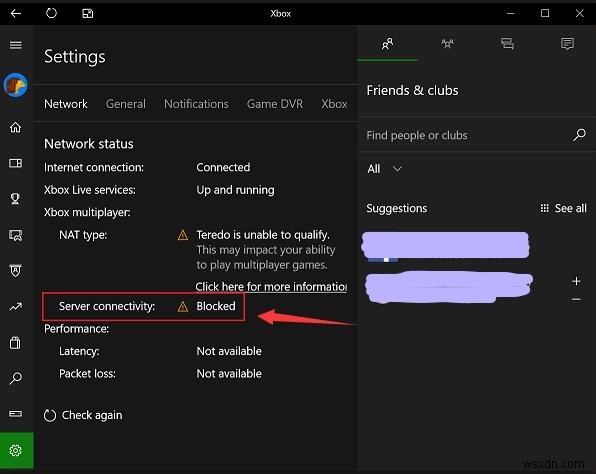Viewport: 596px width, 474px height.
Task: Refresh the Xbox app page
Action: [51, 13]
